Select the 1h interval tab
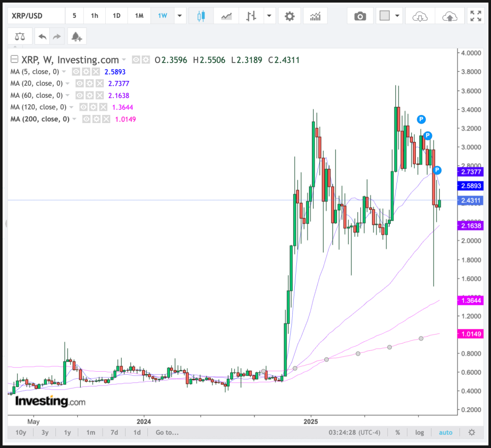This screenshot has height=448, width=491. pos(95,16)
